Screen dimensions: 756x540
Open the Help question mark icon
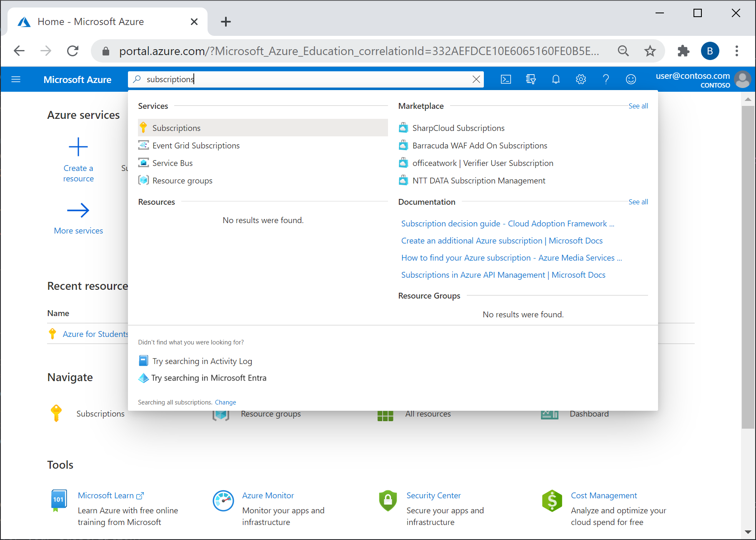click(606, 79)
